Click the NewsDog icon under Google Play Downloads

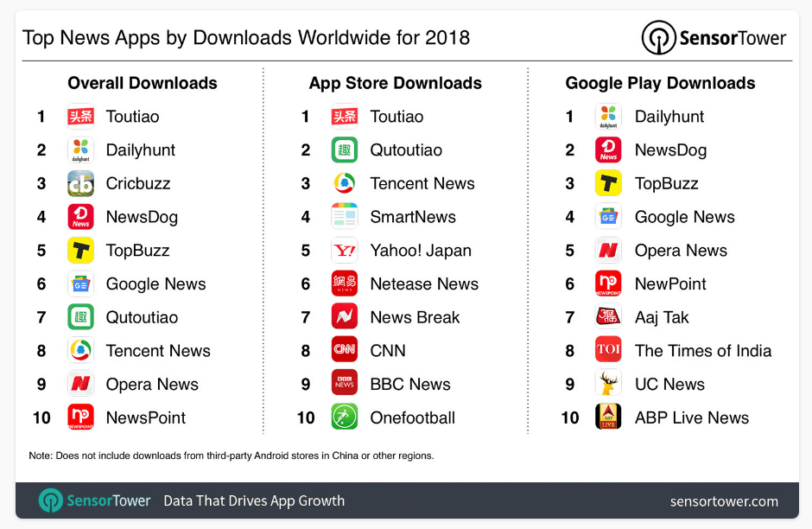pyautogui.click(x=608, y=150)
